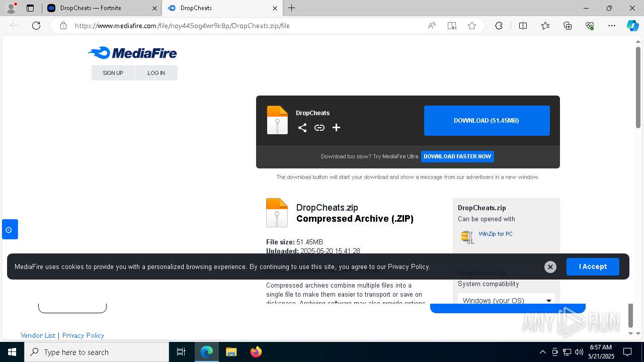Click the WinZip for PC icon

coord(467,237)
